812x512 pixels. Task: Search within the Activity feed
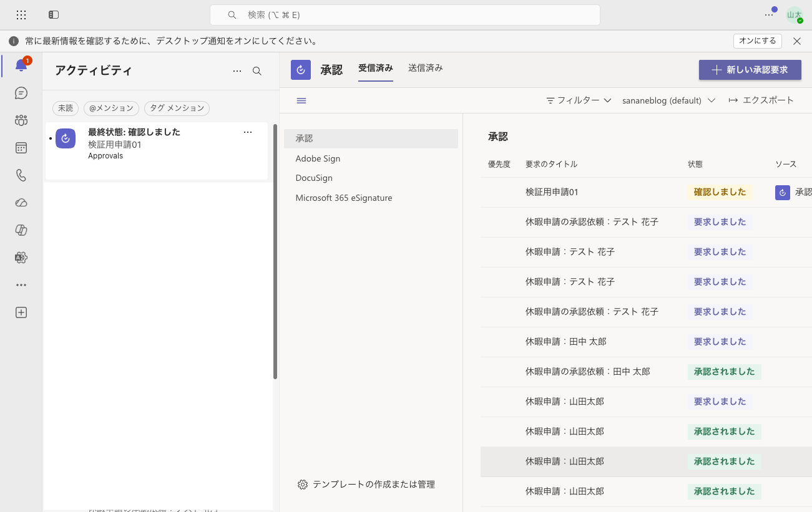coord(257,71)
